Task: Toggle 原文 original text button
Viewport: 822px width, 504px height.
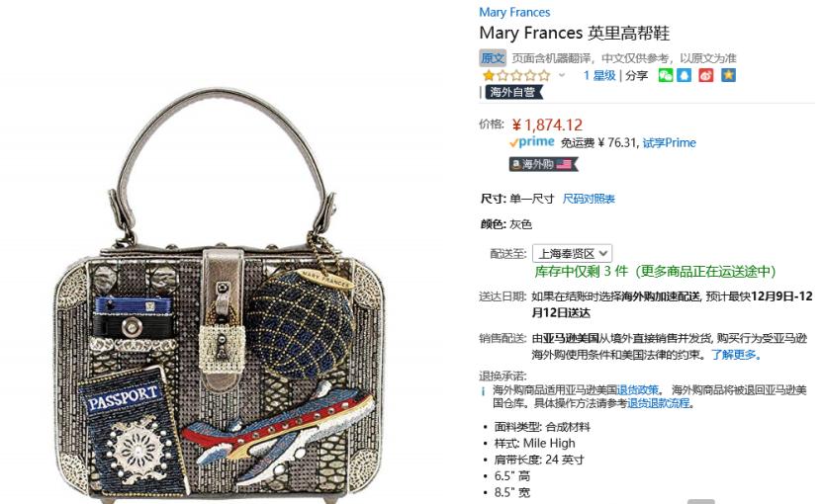Action: [x=493, y=57]
